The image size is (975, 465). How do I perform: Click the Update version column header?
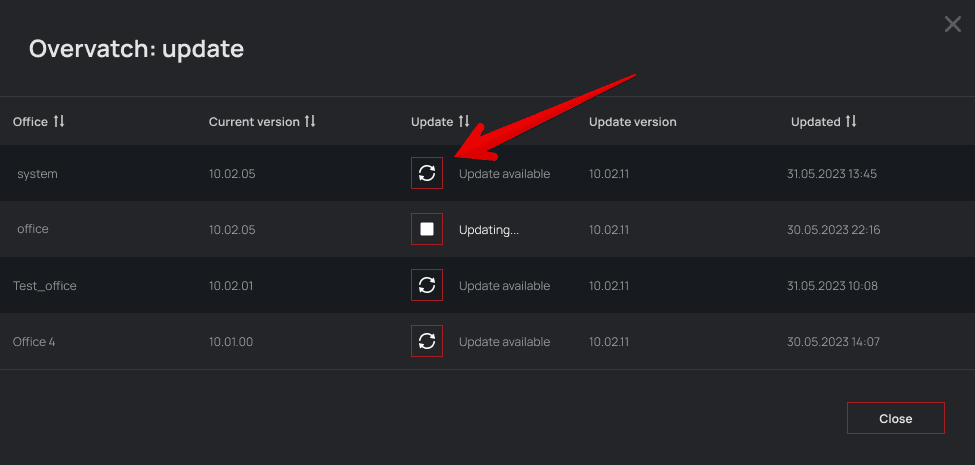coord(632,122)
